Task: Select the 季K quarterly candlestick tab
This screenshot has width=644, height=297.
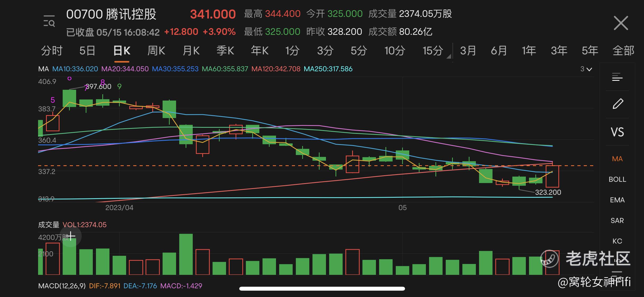Action: point(225,50)
